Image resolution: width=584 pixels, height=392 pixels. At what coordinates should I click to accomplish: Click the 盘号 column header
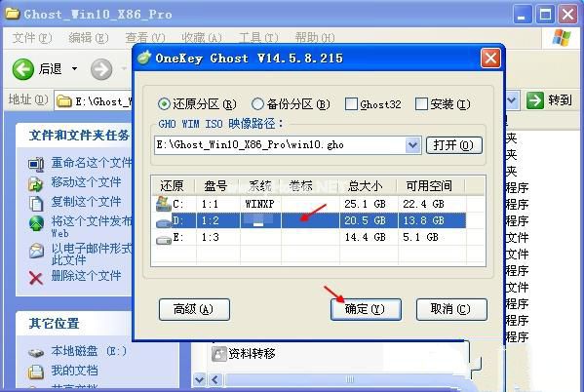[x=215, y=185]
